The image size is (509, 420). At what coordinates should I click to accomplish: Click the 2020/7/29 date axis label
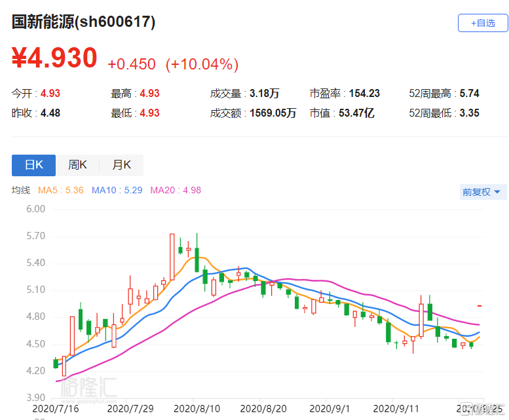click(x=130, y=409)
